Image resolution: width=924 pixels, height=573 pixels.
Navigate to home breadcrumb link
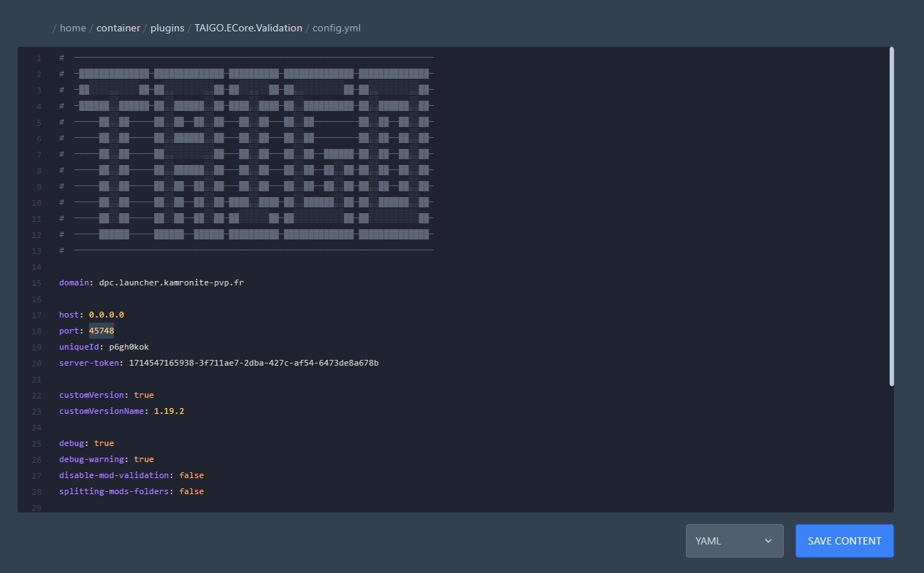pos(72,28)
